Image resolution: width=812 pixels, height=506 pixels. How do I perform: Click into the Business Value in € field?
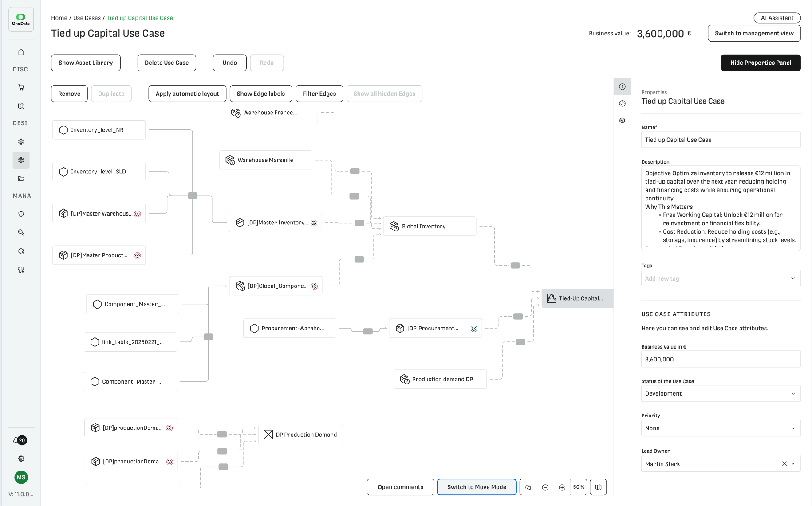click(x=721, y=360)
